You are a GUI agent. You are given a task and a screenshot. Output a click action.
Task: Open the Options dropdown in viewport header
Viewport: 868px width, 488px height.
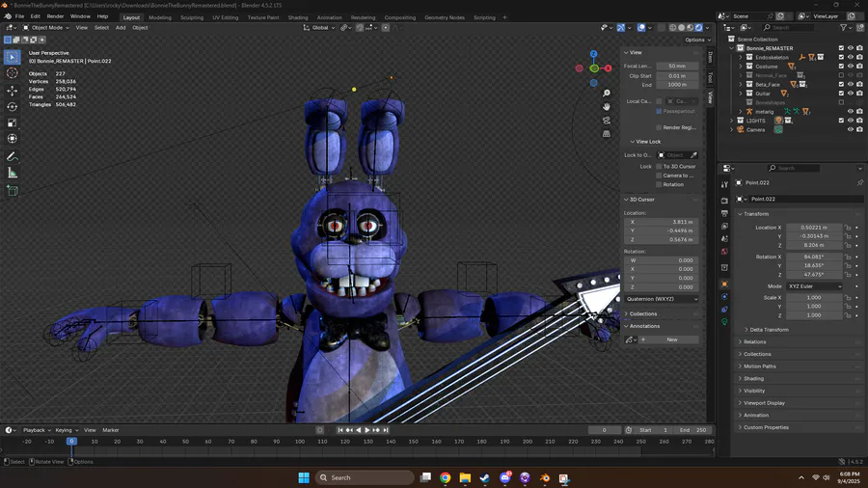[697, 40]
